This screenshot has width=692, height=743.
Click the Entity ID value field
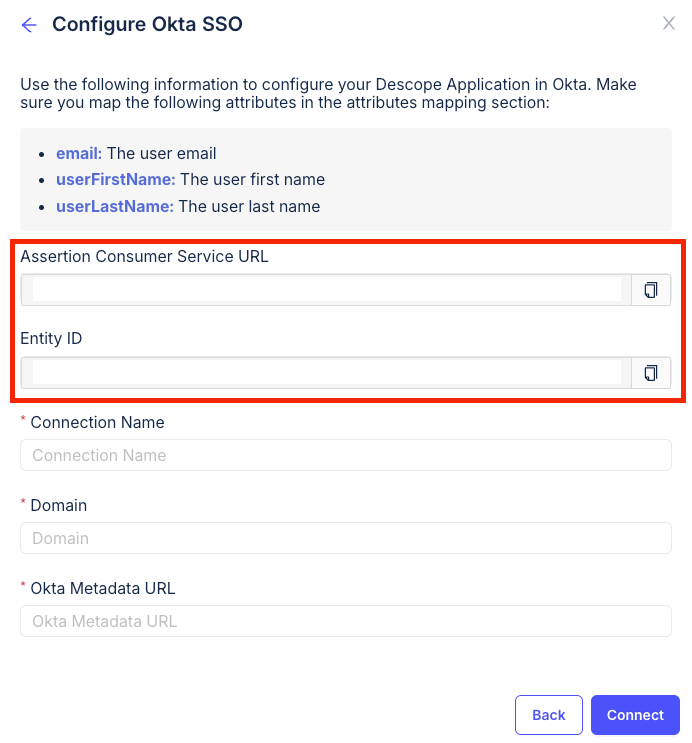coord(326,373)
